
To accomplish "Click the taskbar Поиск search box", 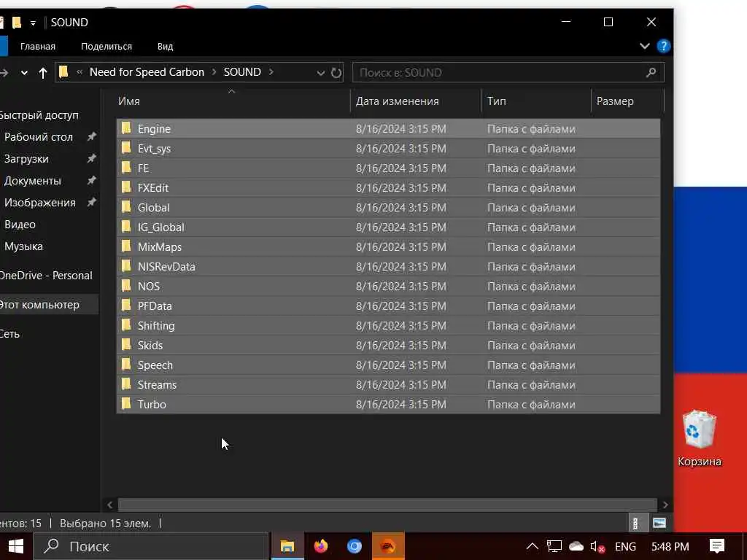I will 150,546.
